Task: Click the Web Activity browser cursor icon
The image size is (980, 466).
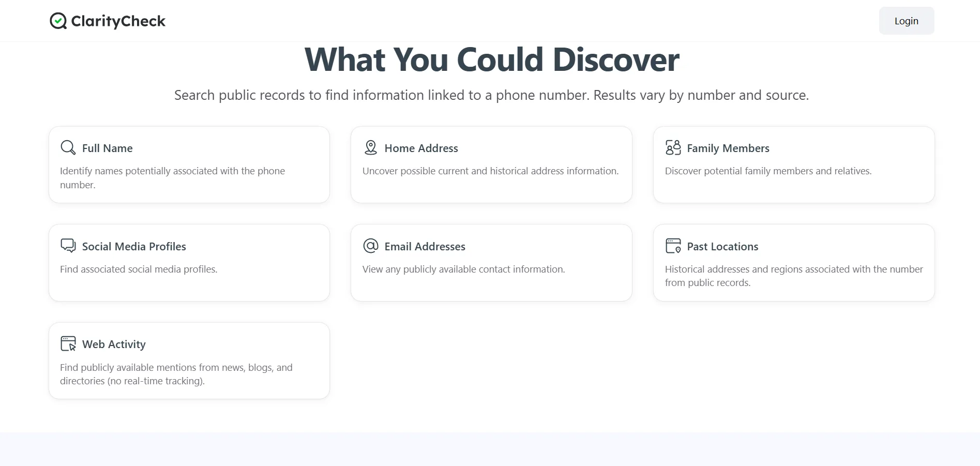Action: coord(68,343)
